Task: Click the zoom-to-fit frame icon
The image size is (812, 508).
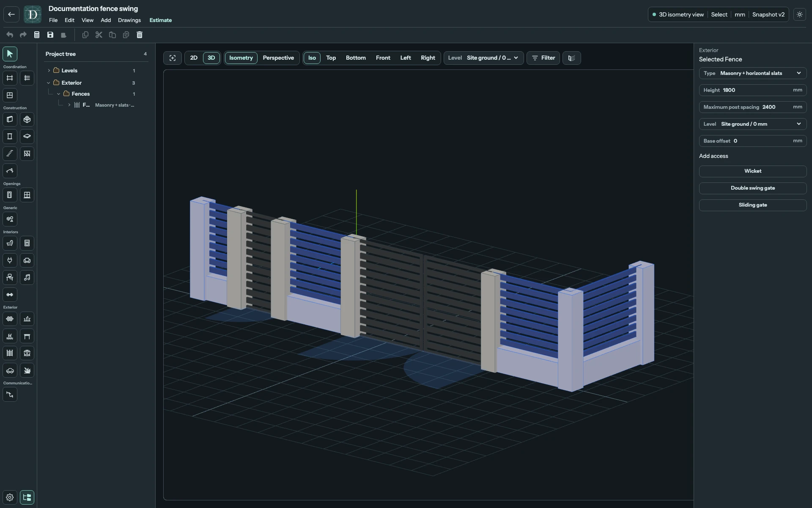Action: click(173, 58)
